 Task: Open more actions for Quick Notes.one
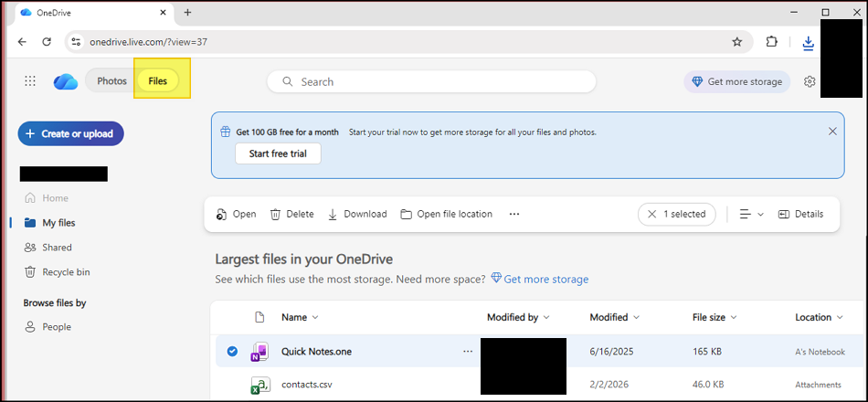pos(468,351)
